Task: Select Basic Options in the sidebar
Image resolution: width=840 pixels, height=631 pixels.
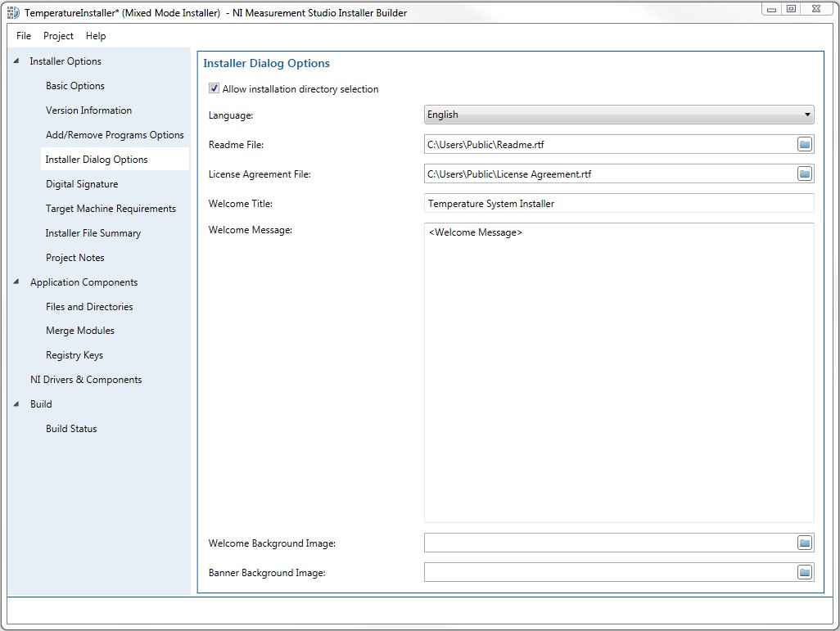Action: point(75,85)
